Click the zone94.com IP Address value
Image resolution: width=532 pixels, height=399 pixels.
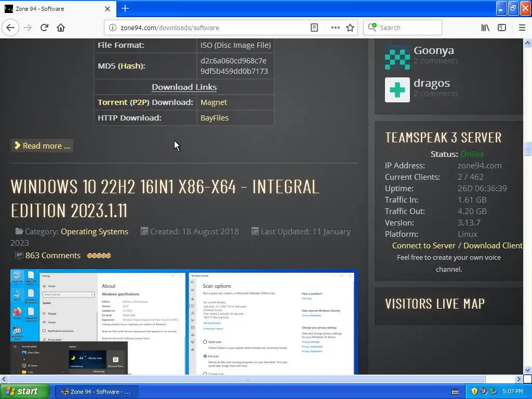(x=480, y=166)
